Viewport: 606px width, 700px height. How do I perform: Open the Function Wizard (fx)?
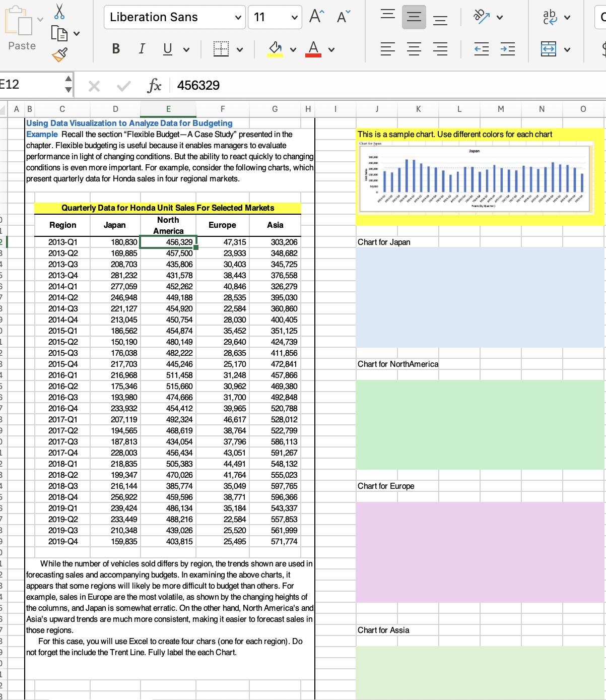tap(155, 85)
